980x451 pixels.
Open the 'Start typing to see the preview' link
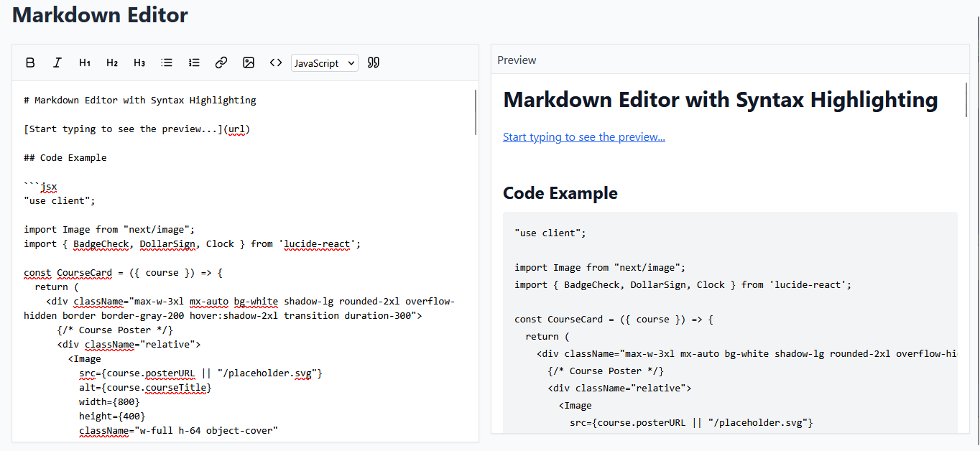pos(583,136)
